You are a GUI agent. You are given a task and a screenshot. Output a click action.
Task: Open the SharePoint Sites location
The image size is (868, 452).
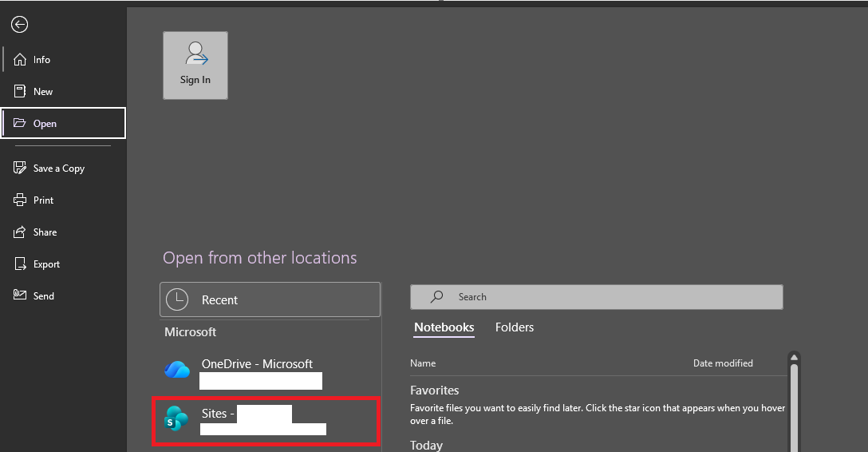(x=266, y=421)
